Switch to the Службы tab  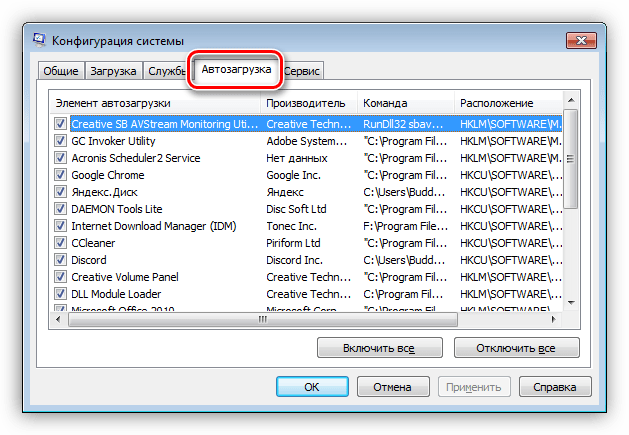click(166, 71)
